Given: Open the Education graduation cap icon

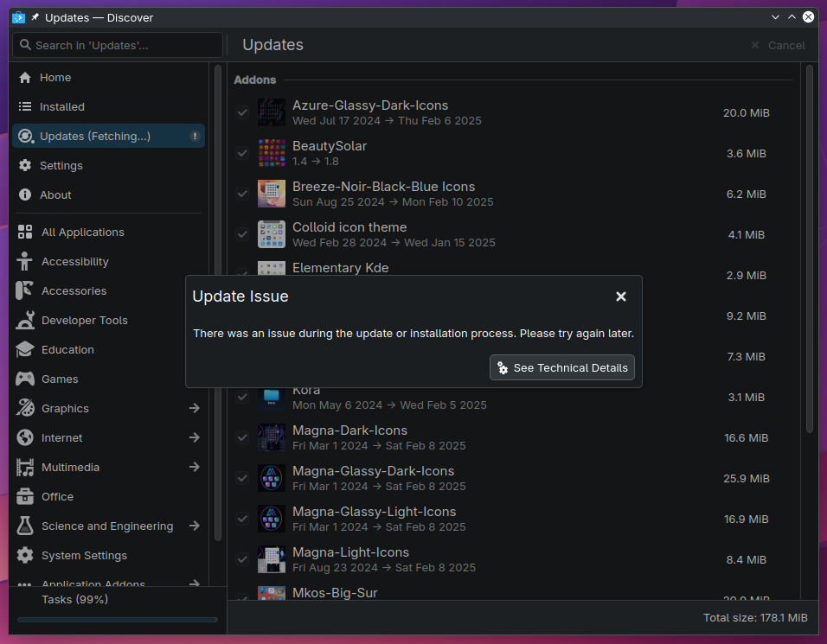Looking at the screenshot, I should coord(25,350).
